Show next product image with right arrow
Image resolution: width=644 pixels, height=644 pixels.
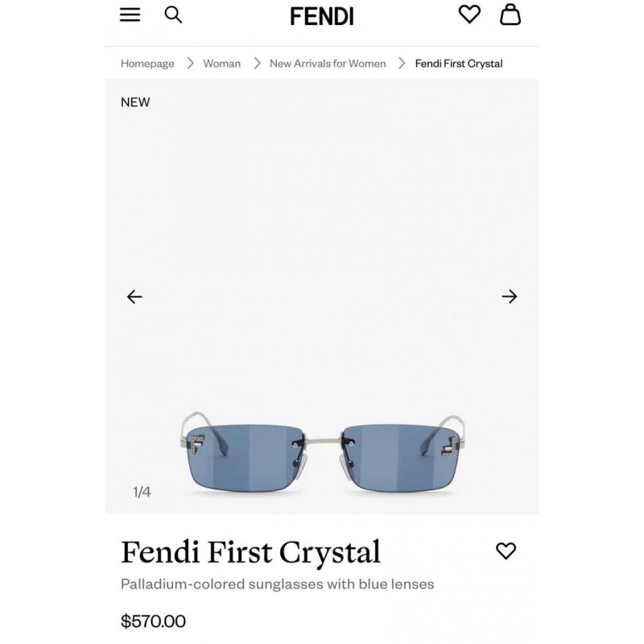coord(510,296)
